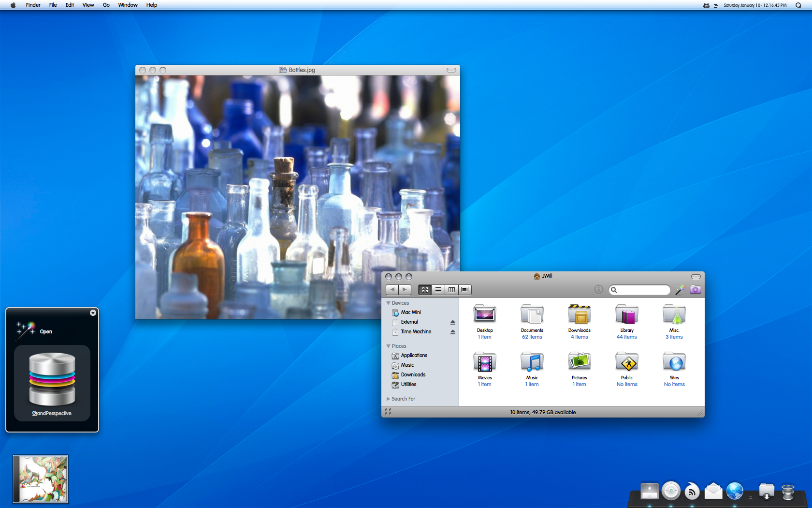Viewport: 812px width, 508px height.
Task: Open the Apple menu
Action: pyautogui.click(x=13, y=5)
